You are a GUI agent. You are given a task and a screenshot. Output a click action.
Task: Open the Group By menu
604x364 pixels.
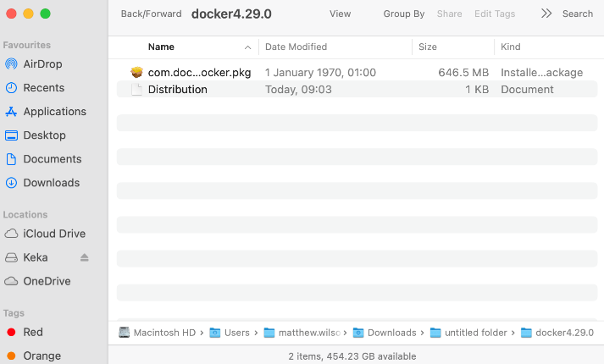point(404,14)
